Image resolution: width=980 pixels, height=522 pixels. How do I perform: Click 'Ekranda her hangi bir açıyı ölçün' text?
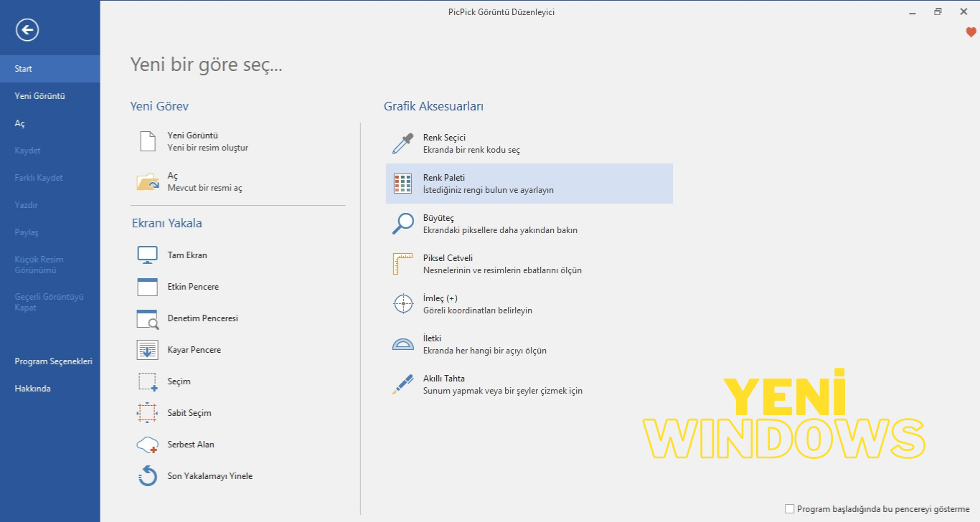(x=485, y=351)
